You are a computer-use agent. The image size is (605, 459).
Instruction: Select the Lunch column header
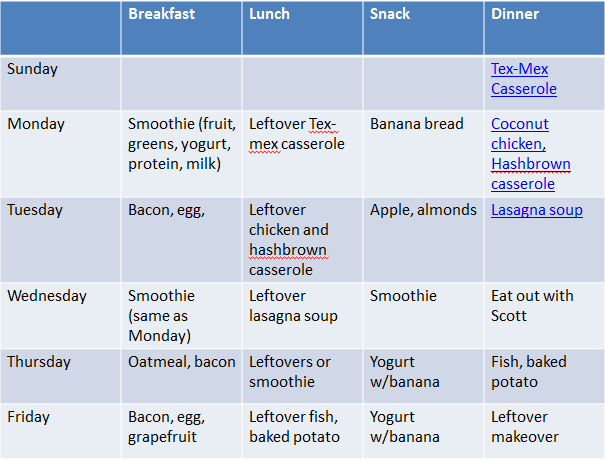point(302,28)
